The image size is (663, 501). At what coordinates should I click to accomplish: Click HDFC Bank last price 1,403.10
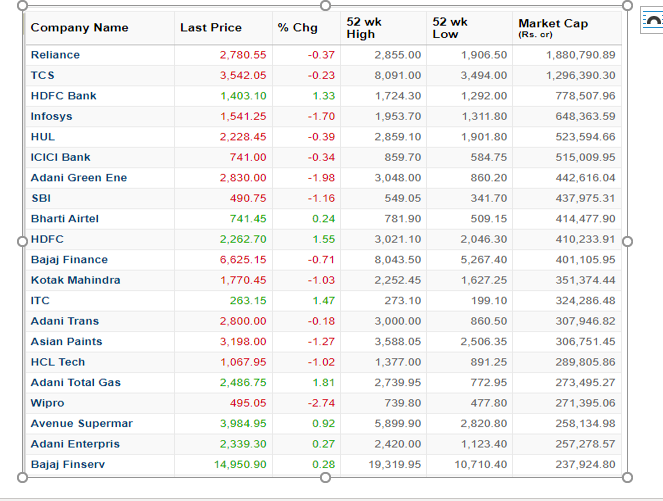244,96
